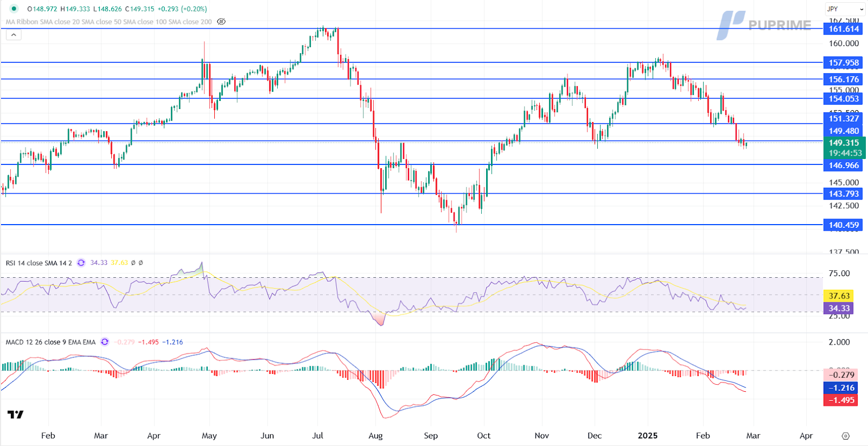Click the RSI indicator refresh icon
Image resolution: width=868 pixels, height=446 pixels.
click(x=81, y=263)
